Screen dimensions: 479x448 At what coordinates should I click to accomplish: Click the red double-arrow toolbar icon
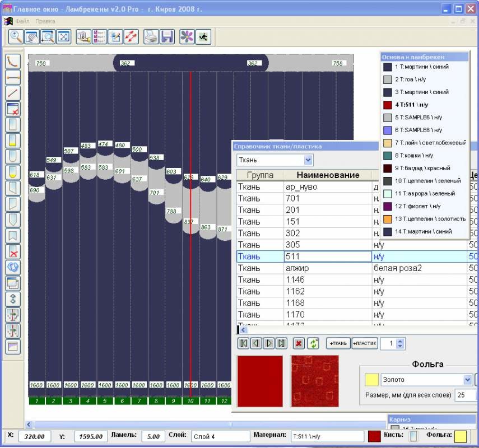[131, 37]
